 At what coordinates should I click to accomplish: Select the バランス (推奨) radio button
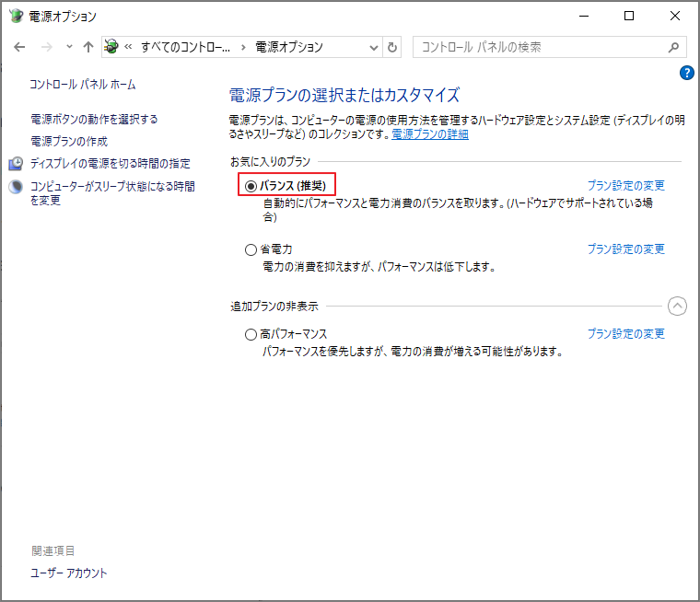[251, 186]
